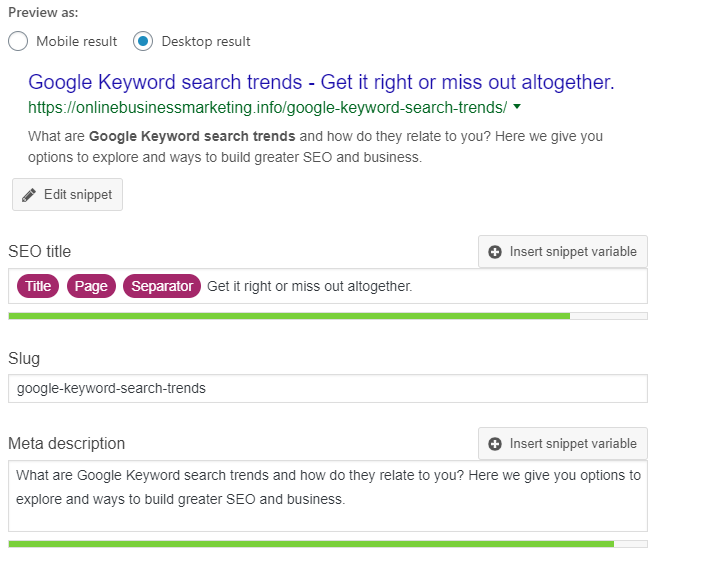Click the Edit snippet button
This screenshot has height=569, width=719.
(x=67, y=194)
